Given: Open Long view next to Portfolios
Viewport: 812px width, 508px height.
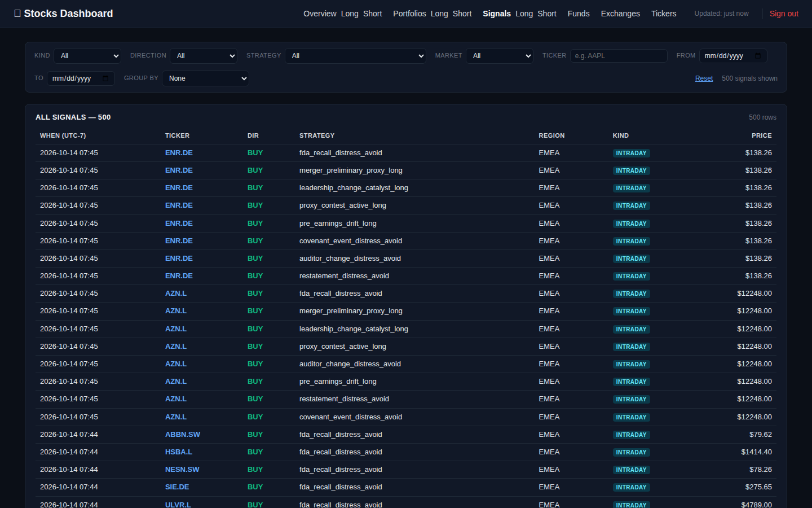Looking at the screenshot, I should 439,14.
